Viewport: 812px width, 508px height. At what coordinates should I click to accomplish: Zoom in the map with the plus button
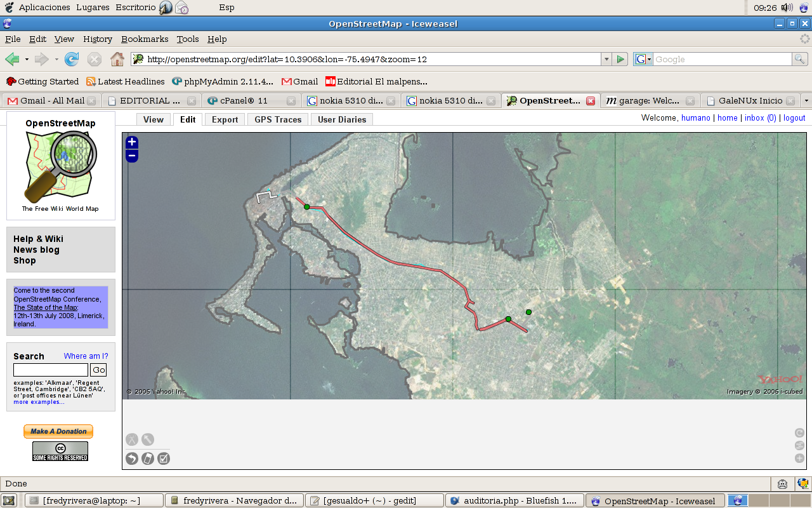tap(132, 142)
